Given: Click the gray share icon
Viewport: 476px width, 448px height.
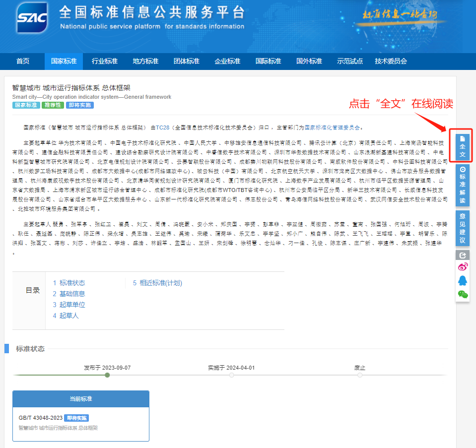Looking at the screenshot, I should [x=462, y=255].
